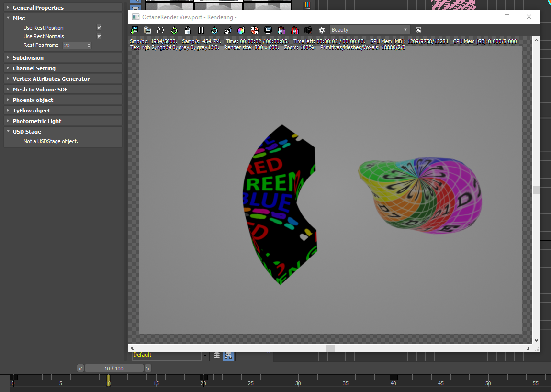Image resolution: width=551 pixels, height=392 pixels.
Task: Toggle the highlighted scene hierarchy icon
Action: point(228,356)
